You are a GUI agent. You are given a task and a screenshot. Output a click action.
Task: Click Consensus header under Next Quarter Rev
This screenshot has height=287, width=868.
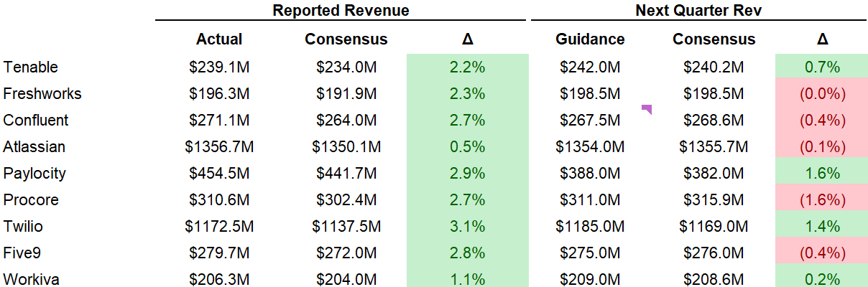coord(714,39)
